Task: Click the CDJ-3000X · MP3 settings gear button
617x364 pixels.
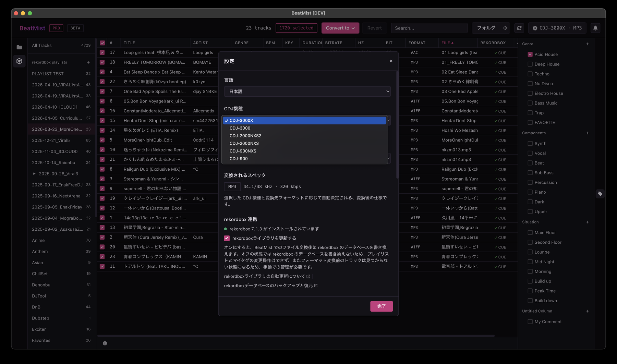Action: tap(557, 28)
